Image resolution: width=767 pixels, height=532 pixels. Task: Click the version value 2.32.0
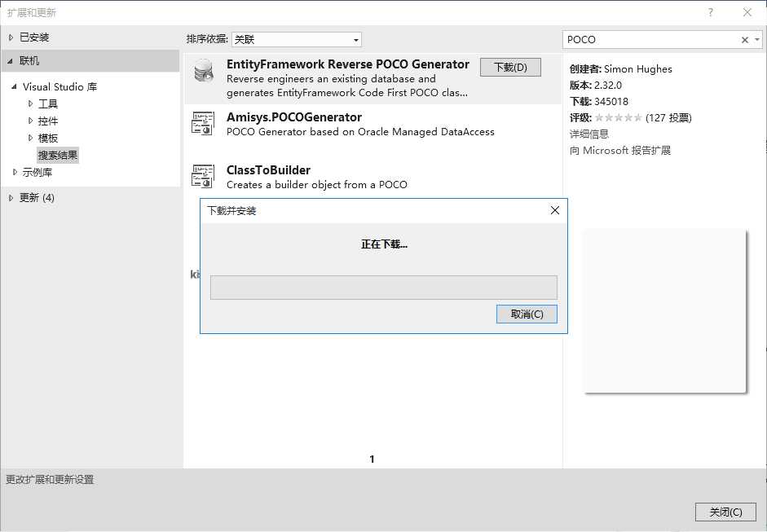pyautogui.click(x=608, y=85)
